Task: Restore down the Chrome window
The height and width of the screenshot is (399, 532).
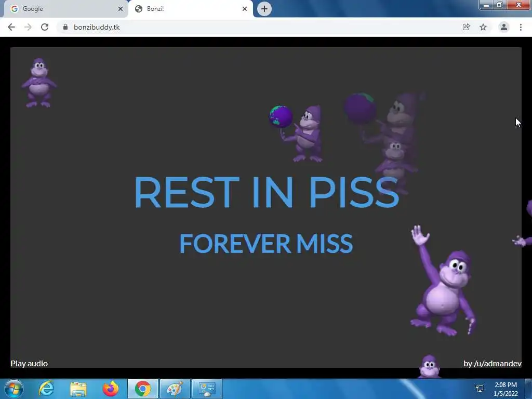Action: coord(500,5)
